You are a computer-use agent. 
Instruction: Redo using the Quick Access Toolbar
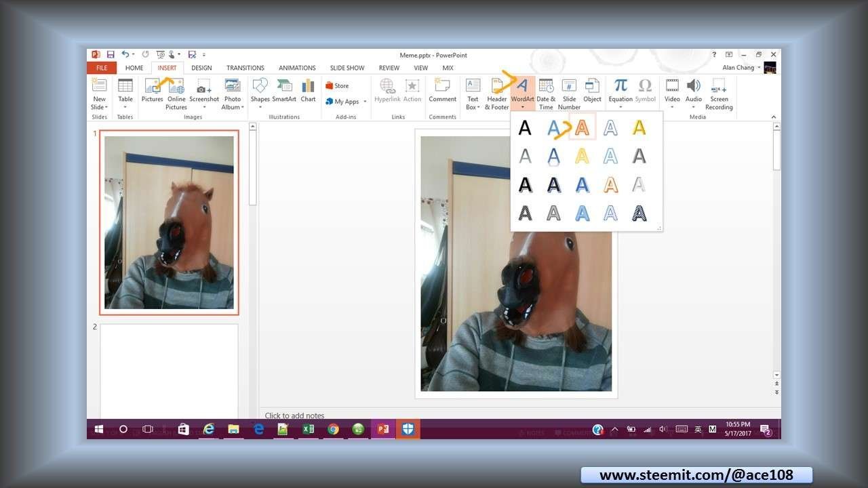point(145,55)
